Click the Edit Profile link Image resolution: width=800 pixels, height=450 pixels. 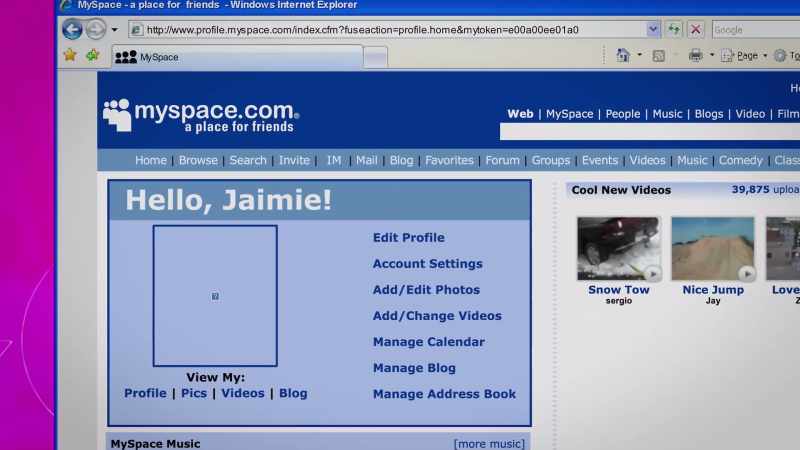click(409, 238)
